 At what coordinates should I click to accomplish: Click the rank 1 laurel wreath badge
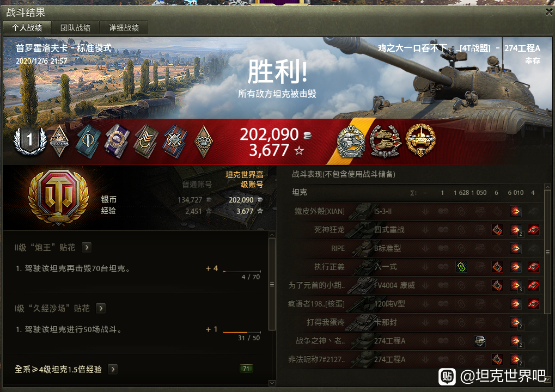[30, 140]
